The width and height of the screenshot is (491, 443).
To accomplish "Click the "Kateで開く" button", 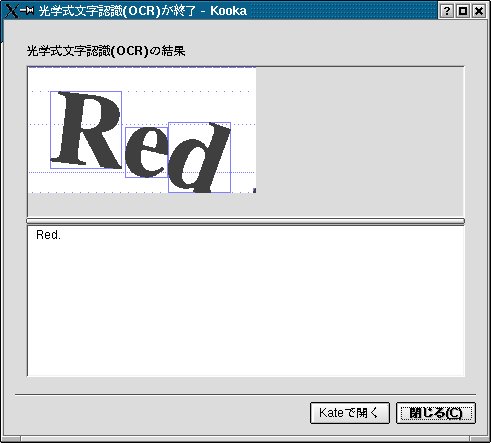I will (x=350, y=413).
